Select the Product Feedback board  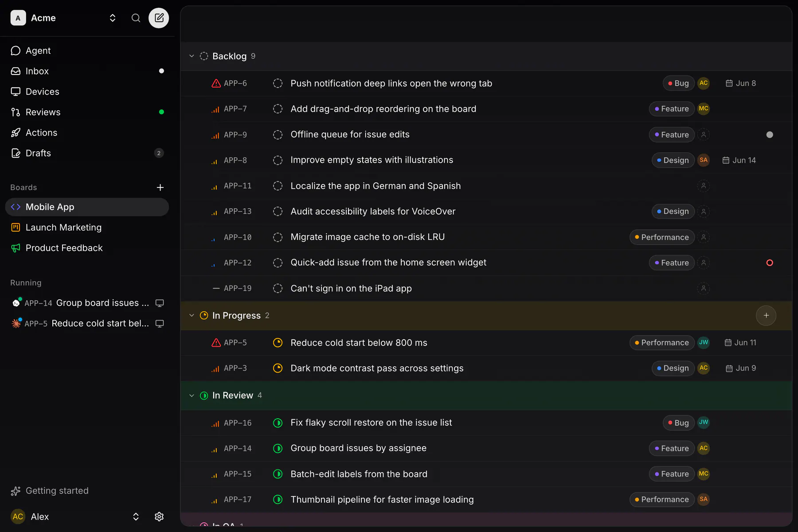coord(87,248)
